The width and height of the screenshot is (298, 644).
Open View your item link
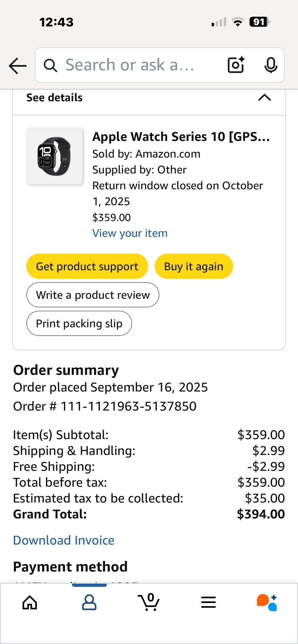tap(130, 233)
